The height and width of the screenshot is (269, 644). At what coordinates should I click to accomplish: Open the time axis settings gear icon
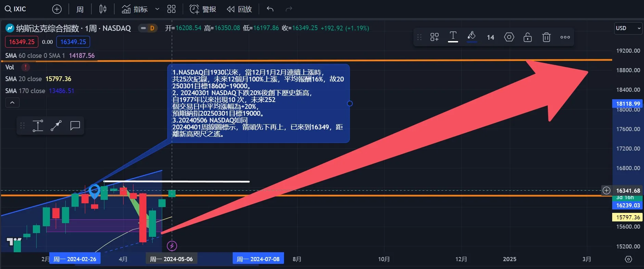628,259
